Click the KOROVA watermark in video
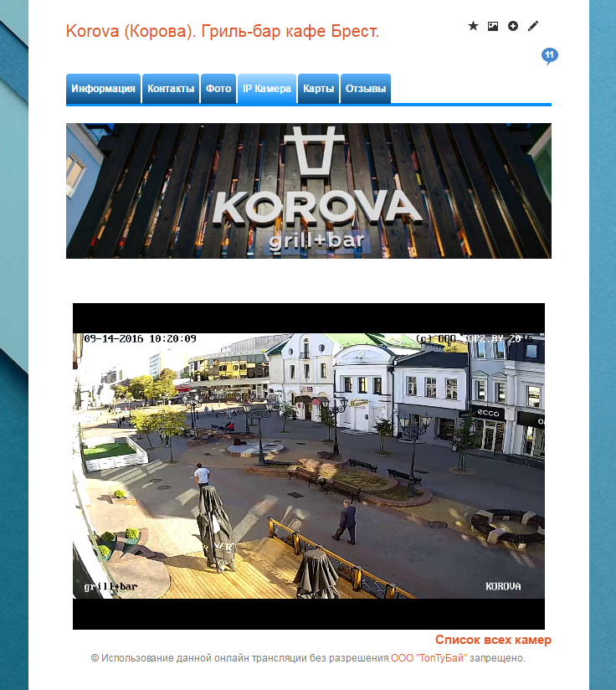The height and width of the screenshot is (690, 616). 503,586
